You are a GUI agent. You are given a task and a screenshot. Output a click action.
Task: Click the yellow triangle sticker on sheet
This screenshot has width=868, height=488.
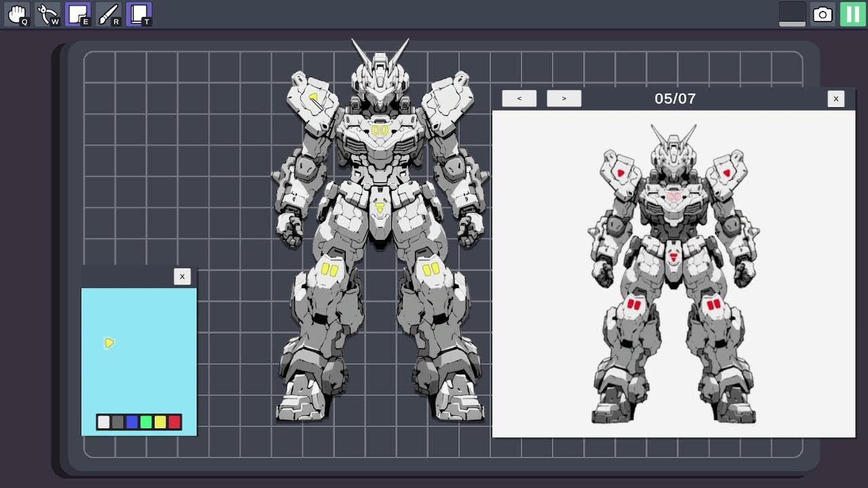coord(109,343)
